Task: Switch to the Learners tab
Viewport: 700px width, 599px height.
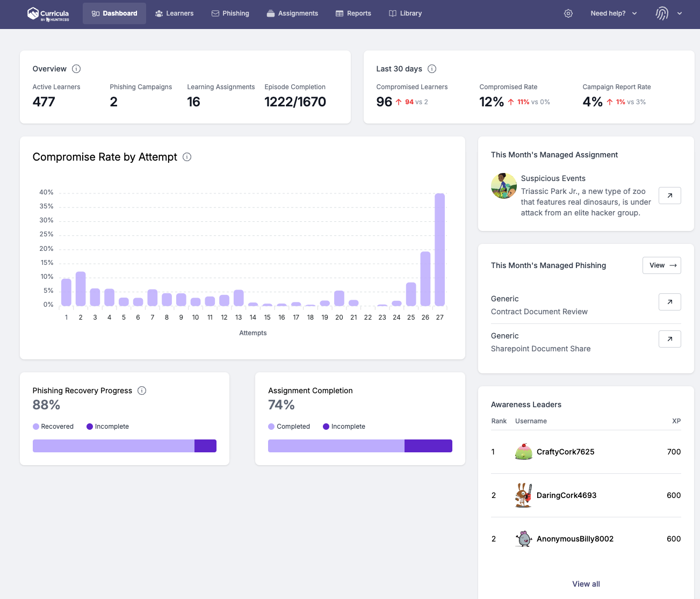Action: coord(174,13)
